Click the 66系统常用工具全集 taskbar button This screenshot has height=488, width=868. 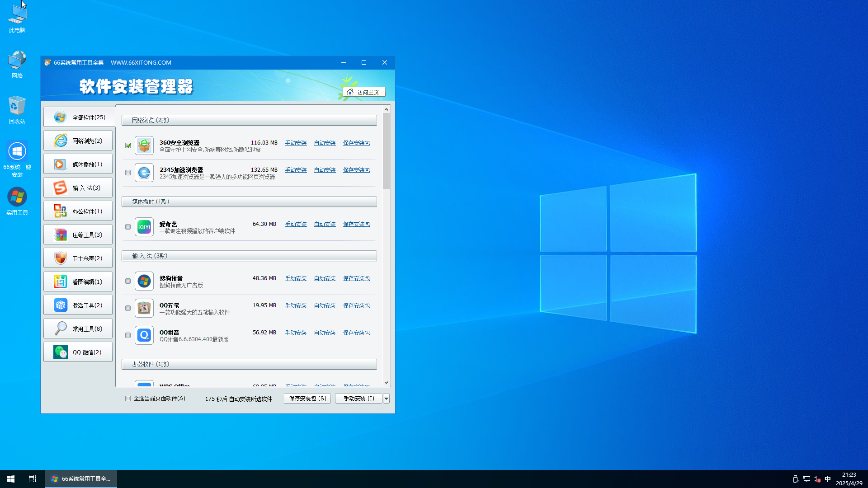pos(81,479)
